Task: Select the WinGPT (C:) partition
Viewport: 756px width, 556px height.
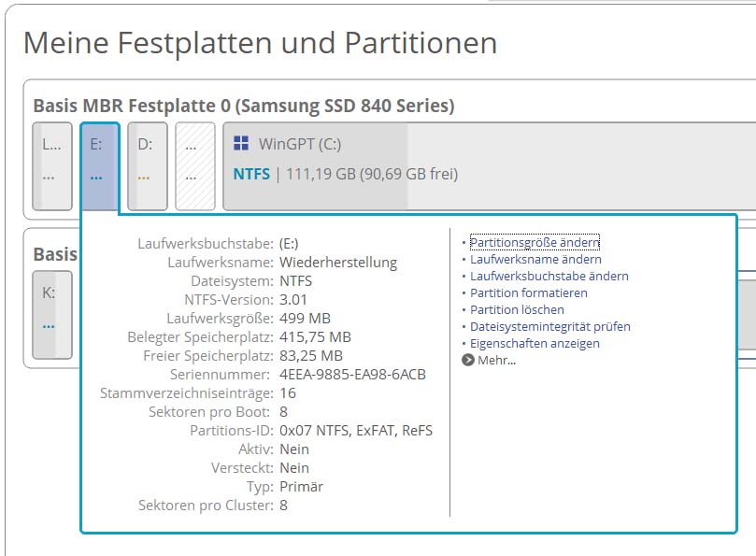Action: (x=486, y=166)
